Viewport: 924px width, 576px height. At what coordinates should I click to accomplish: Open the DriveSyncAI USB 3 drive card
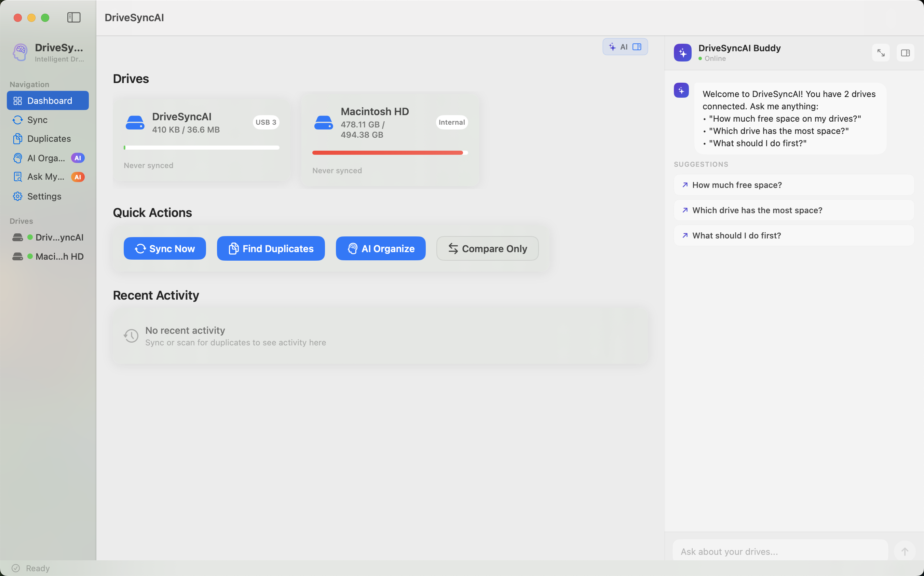pyautogui.click(x=202, y=140)
